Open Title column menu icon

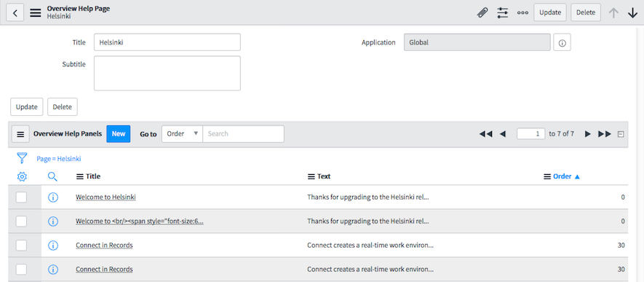79,176
